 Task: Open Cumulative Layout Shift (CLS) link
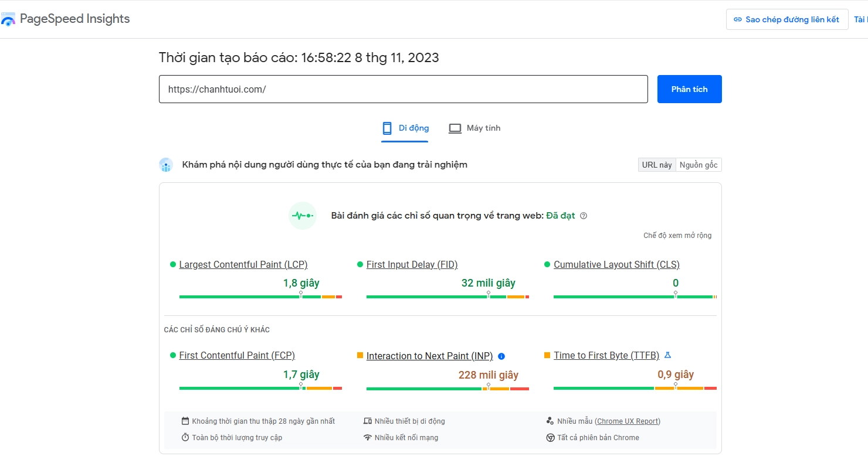click(616, 265)
